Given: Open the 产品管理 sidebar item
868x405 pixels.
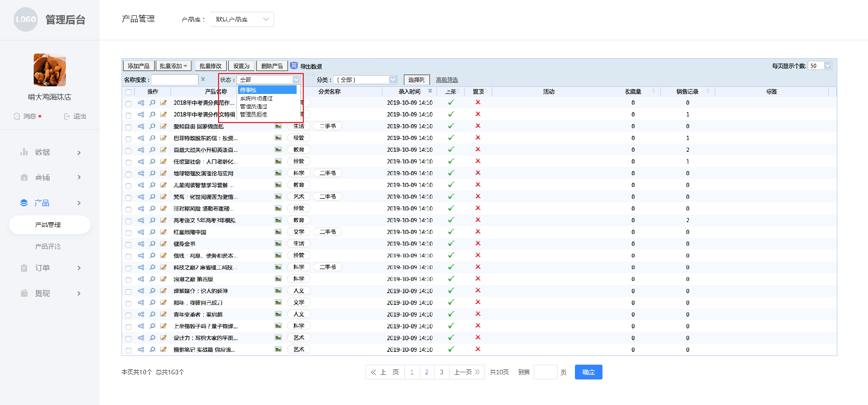Looking at the screenshot, I should [x=50, y=225].
